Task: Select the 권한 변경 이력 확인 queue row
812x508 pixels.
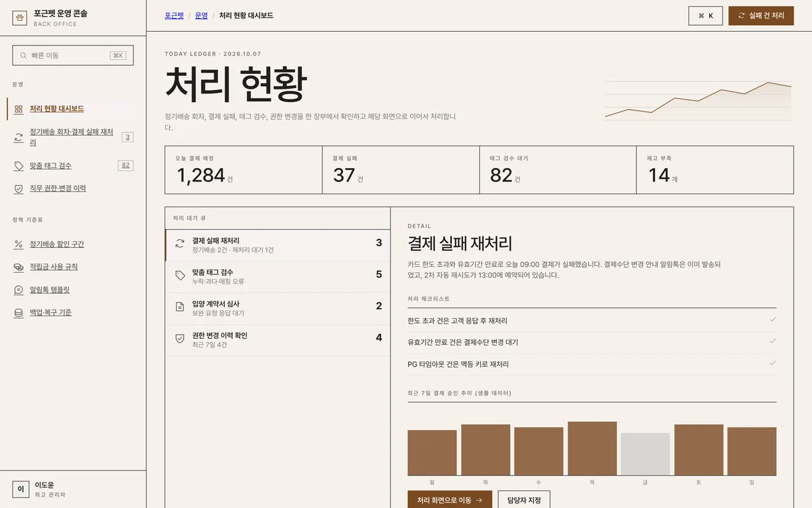Action: coord(277,340)
